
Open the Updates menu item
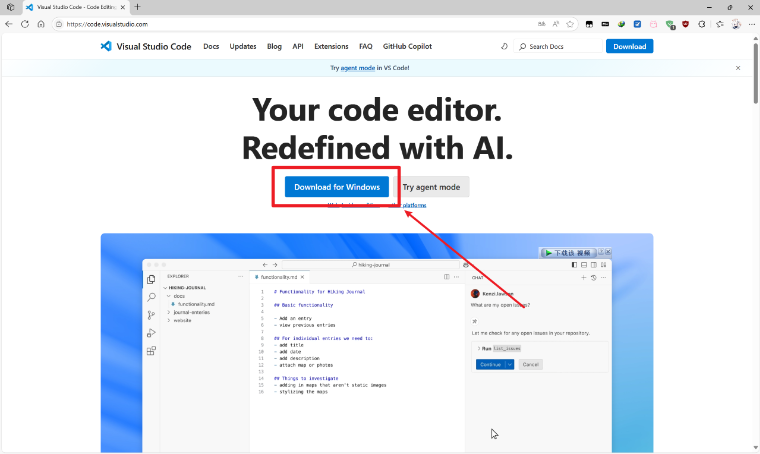coord(243,47)
